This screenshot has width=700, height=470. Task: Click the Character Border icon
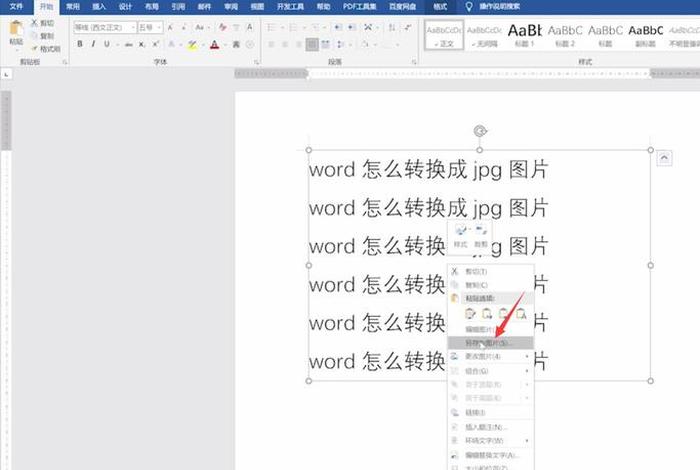250,28
